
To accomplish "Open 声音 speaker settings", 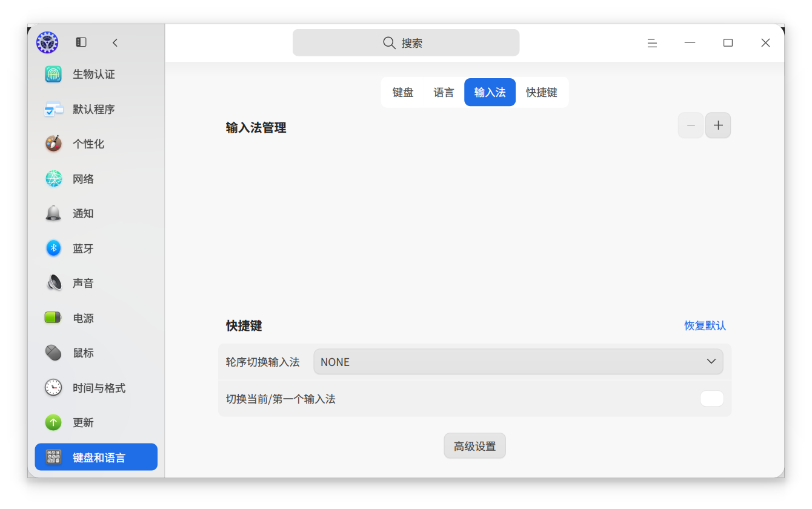I will [x=96, y=284].
